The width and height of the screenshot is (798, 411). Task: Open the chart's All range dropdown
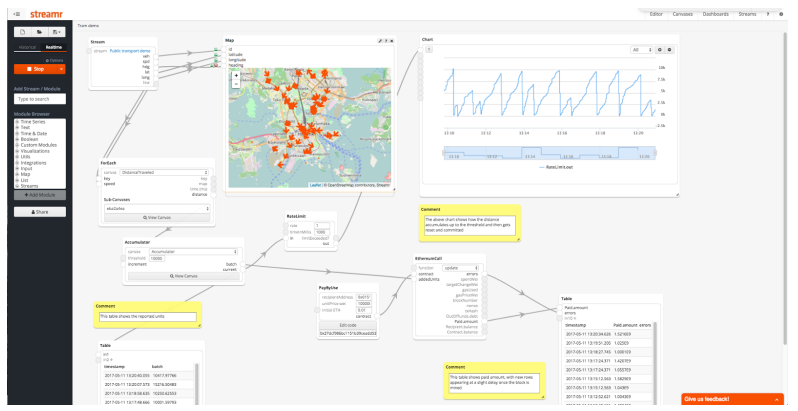(x=640, y=49)
